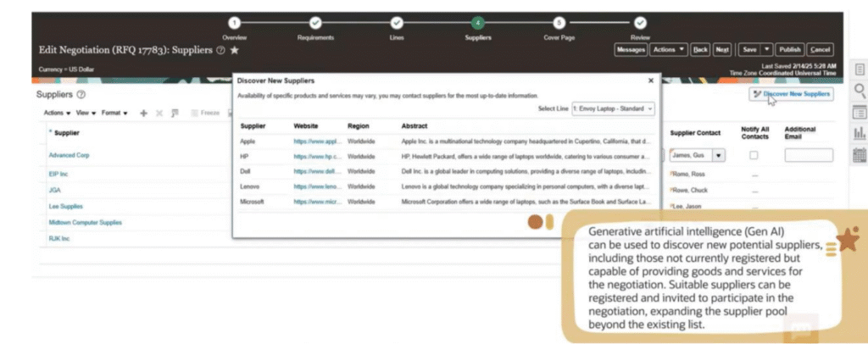The width and height of the screenshot is (868, 344).
Task: Open the document panel icon in right sidebar
Action: tap(860, 69)
